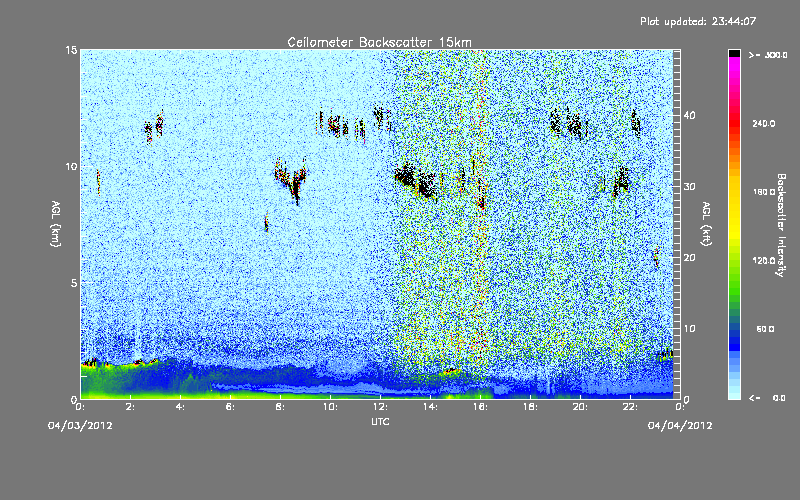Click the "8:" hour tick label
800x500 pixels.
[x=281, y=407]
